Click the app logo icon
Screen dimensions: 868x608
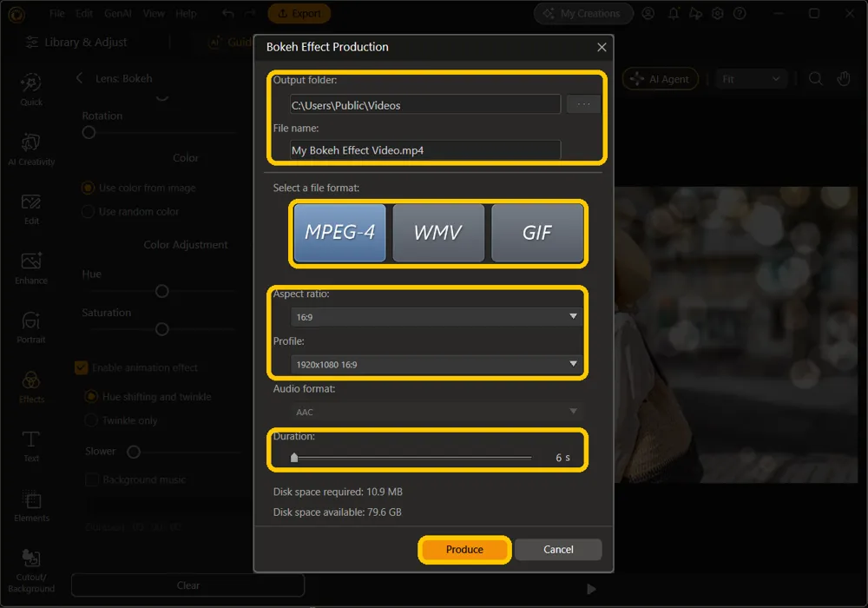[16, 15]
